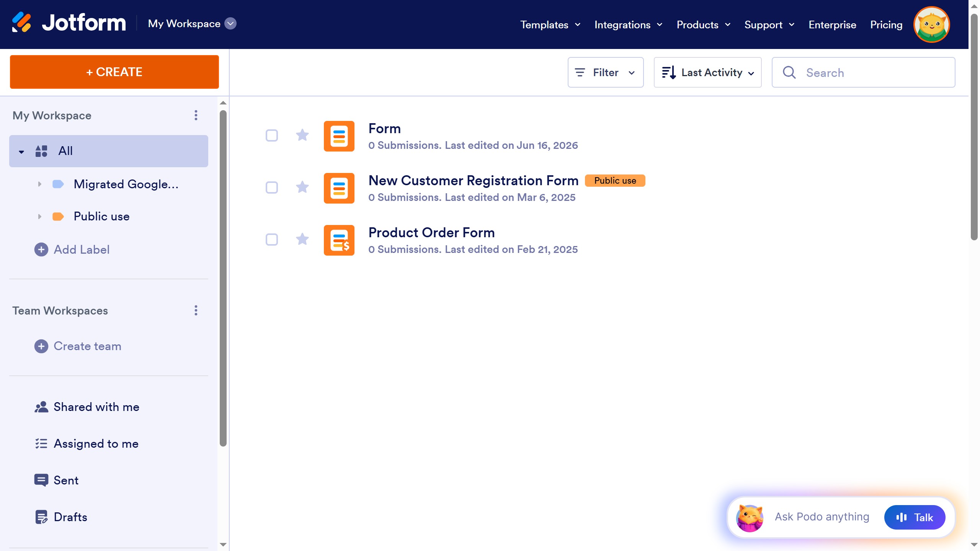The width and height of the screenshot is (980, 551).
Task: Open the Templates menu
Action: 550,25
